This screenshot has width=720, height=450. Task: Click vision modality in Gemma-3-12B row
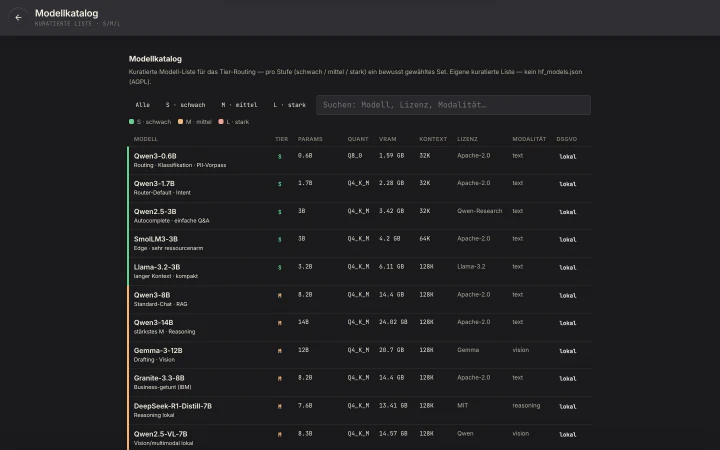click(x=521, y=350)
